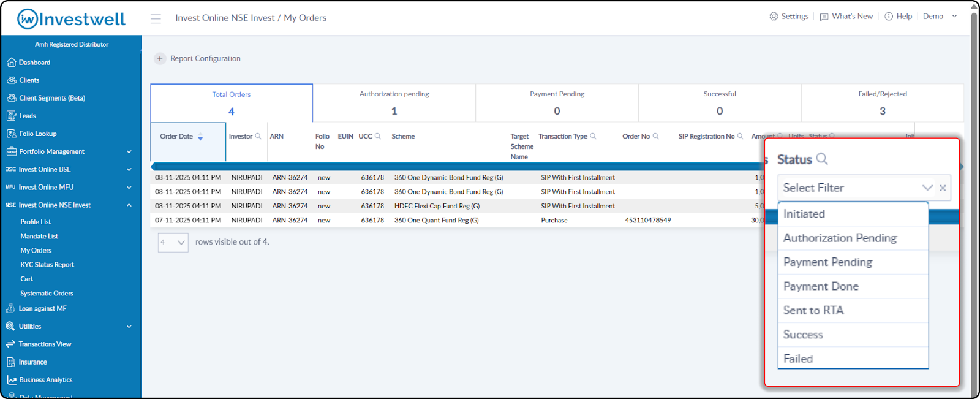
Task: Choose Payment Pending status option
Action: click(x=853, y=262)
